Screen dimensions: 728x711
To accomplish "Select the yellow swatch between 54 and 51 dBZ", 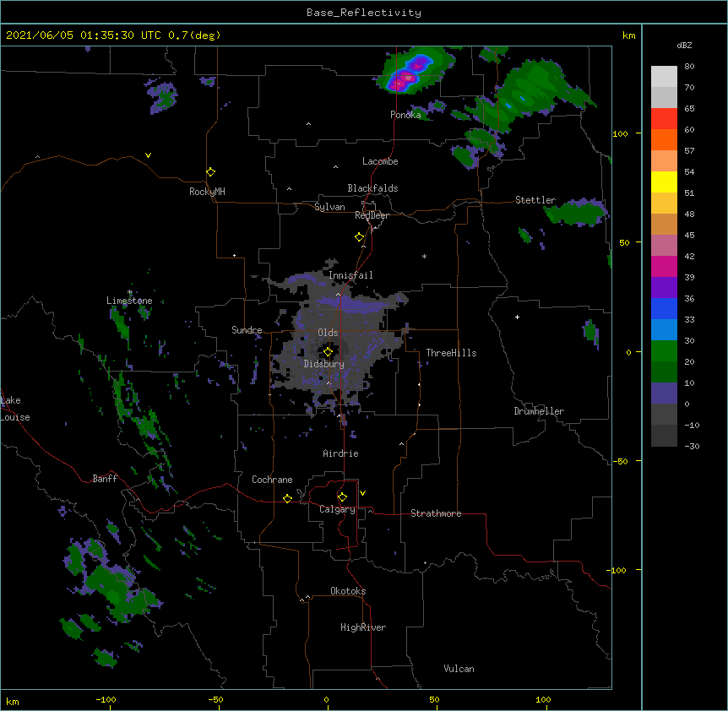I will pos(664,182).
